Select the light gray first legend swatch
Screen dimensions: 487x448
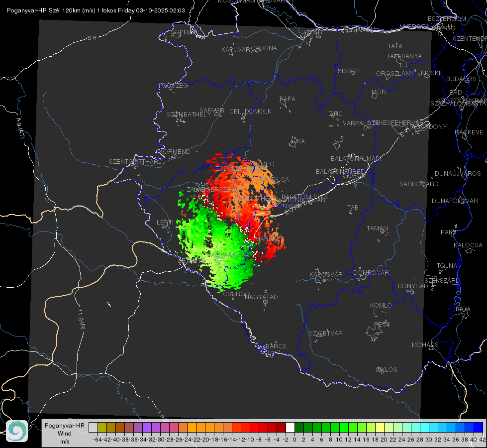[93, 427]
